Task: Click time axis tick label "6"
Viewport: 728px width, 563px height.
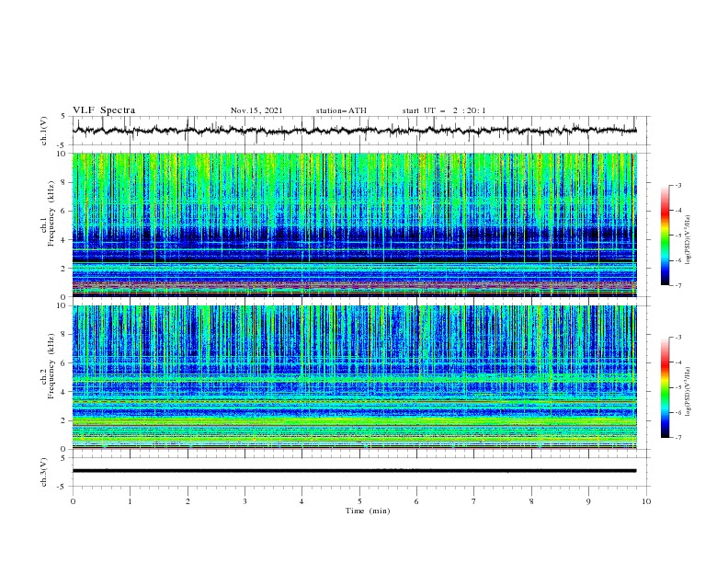Action: (x=416, y=501)
